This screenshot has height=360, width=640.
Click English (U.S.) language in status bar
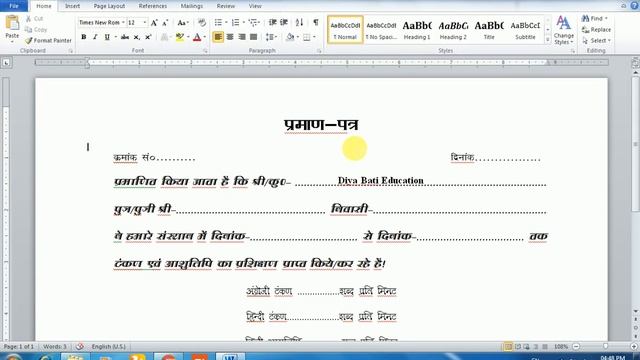[109, 347]
